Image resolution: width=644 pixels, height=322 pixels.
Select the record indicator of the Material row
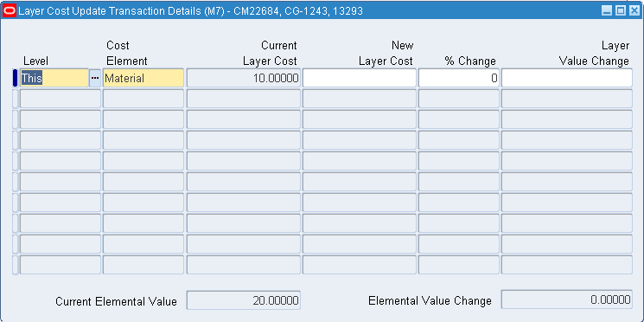16,78
